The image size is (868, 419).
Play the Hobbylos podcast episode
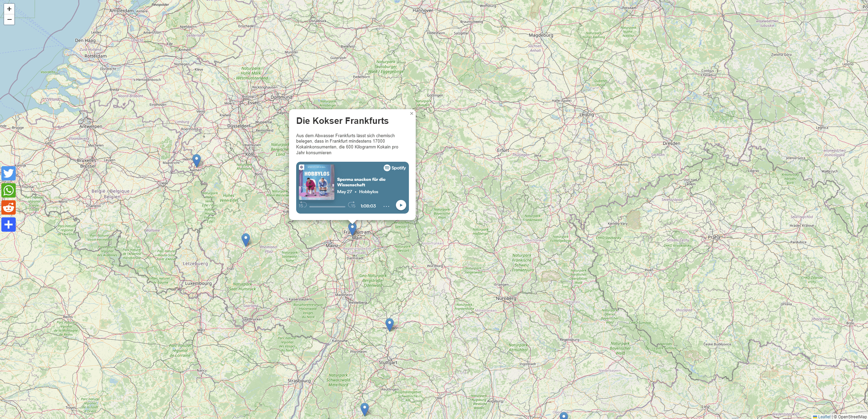click(401, 205)
